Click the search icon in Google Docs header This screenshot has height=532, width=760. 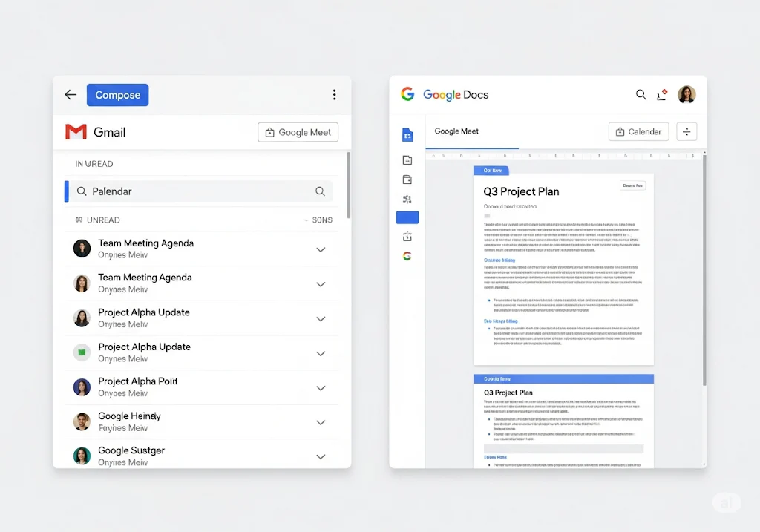(x=641, y=94)
